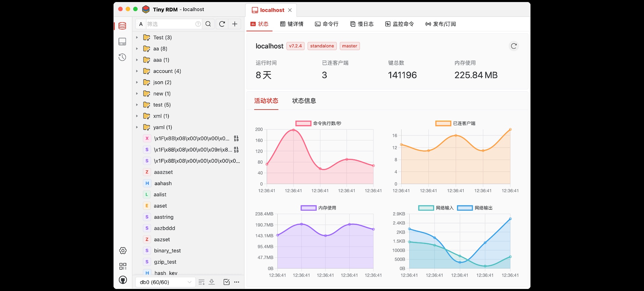
Task: Toggle the key multi-select checkbox mode
Action: point(227,282)
